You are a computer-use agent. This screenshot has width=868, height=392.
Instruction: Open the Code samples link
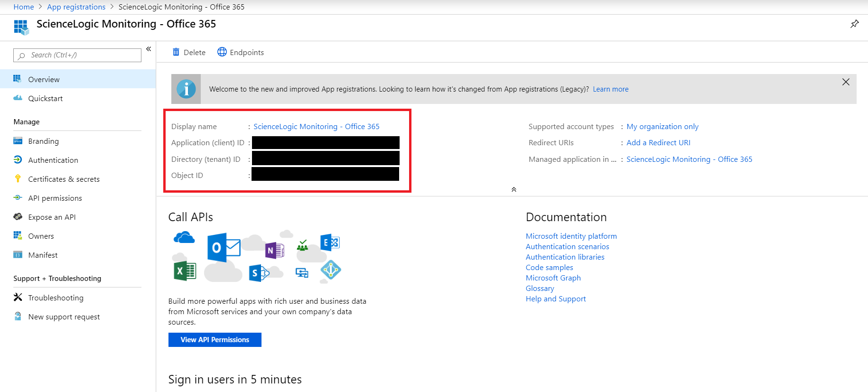coord(550,268)
